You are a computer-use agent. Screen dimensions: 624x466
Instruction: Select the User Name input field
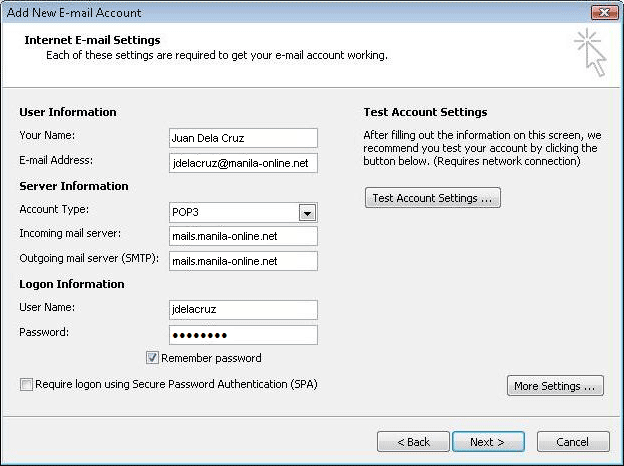click(243, 310)
